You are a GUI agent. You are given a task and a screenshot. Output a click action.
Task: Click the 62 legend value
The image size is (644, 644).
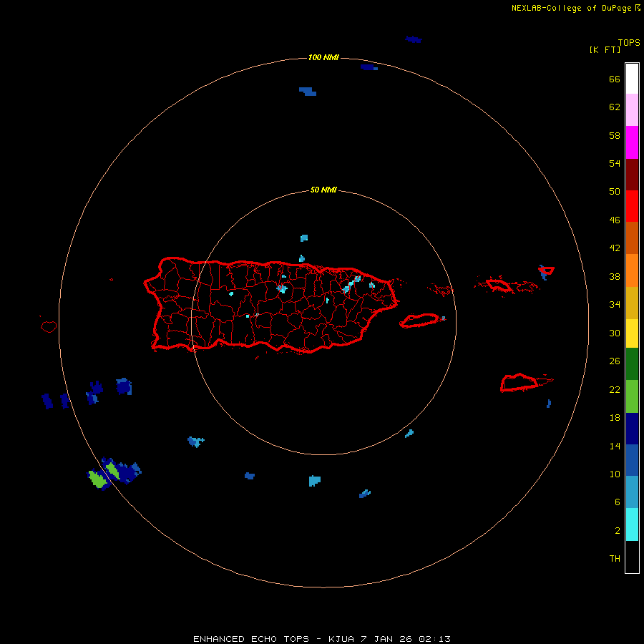[x=615, y=107]
